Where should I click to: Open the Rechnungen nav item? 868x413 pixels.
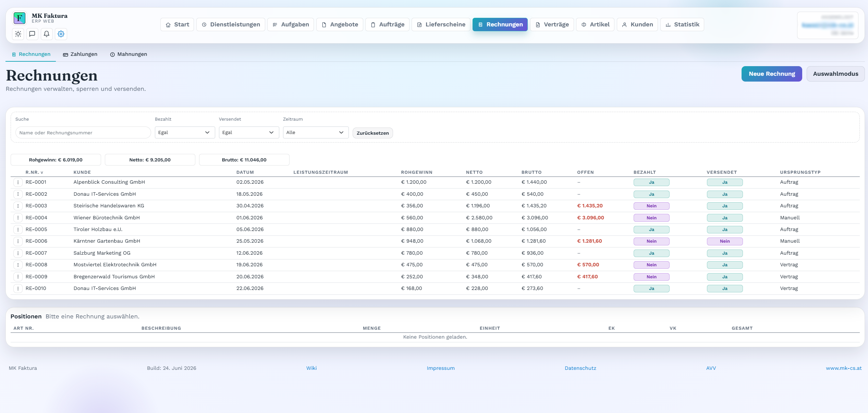500,25
